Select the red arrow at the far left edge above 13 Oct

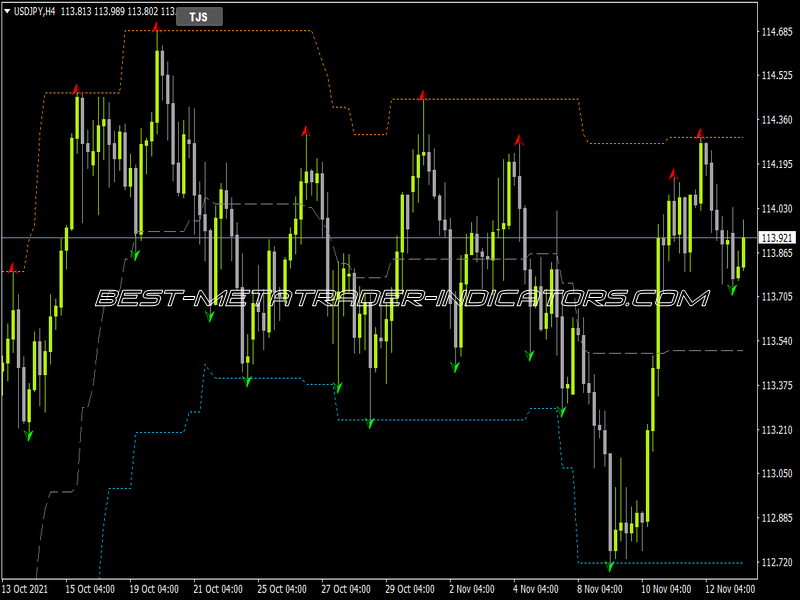(13, 267)
